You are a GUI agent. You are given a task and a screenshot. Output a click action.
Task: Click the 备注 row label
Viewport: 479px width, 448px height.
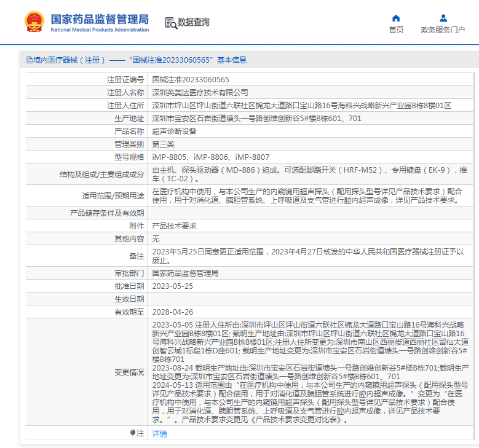point(137,256)
